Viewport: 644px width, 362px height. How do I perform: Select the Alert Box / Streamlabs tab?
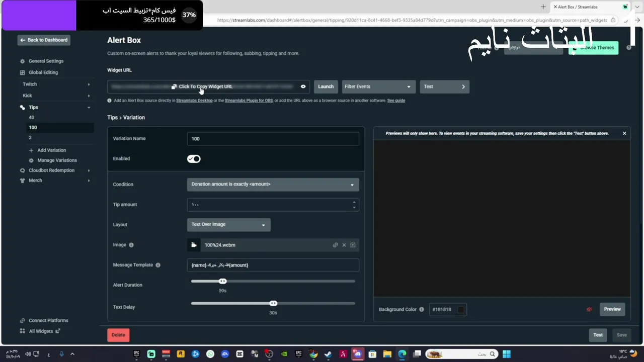coord(591,7)
